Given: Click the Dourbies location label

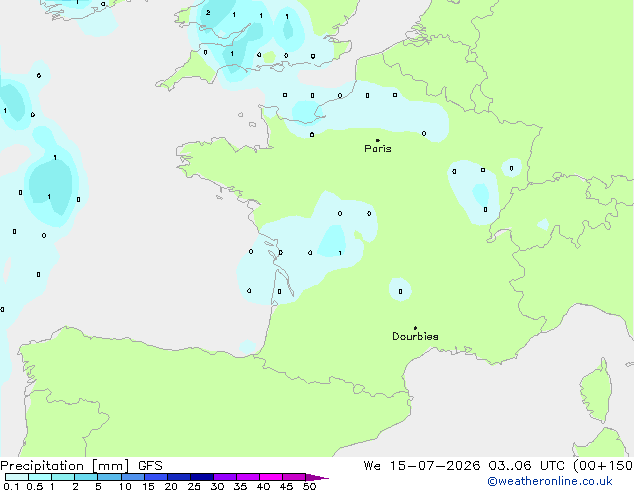Looking at the screenshot, I should click(x=415, y=336).
